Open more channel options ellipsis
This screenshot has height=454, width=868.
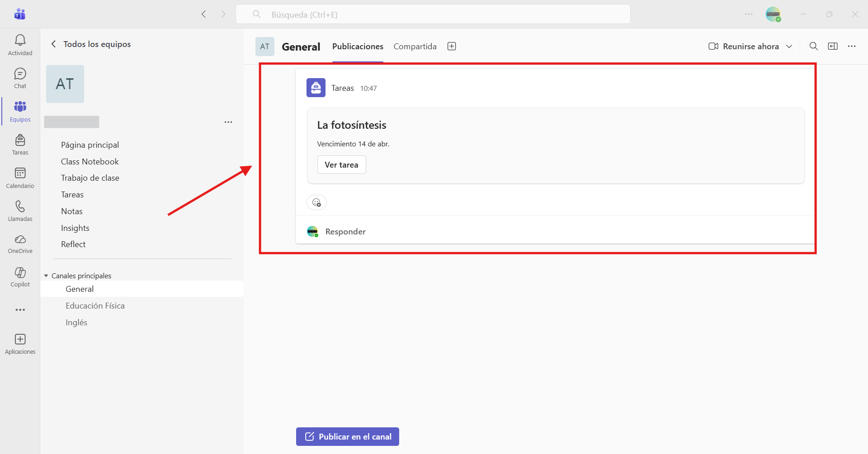852,46
